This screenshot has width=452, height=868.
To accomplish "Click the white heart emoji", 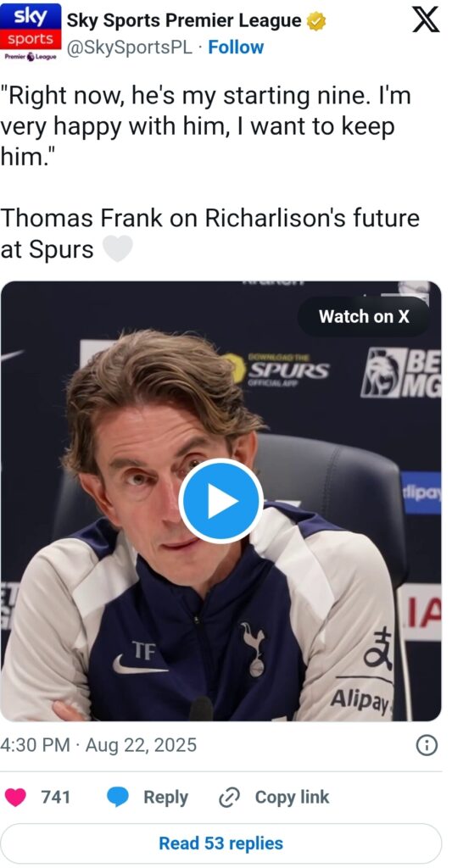I will pos(118,248).
